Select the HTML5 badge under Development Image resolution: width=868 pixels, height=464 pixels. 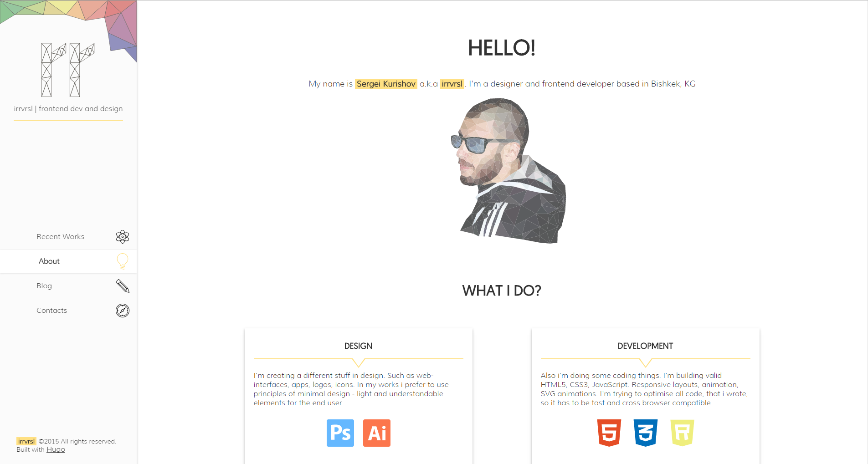(x=609, y=433)
